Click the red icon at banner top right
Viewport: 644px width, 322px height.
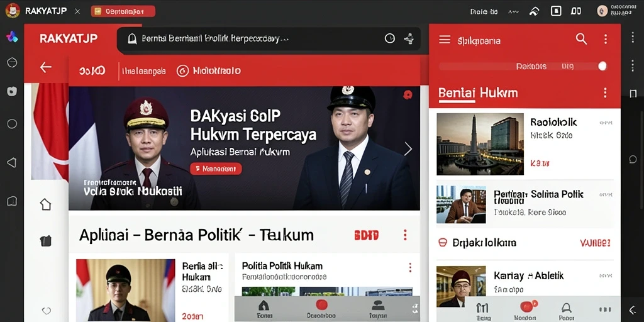[x=408, y=95]
